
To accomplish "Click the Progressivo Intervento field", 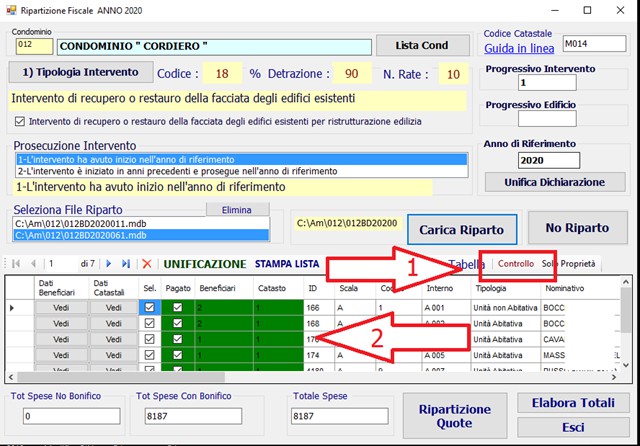I will tap(547, 83).
